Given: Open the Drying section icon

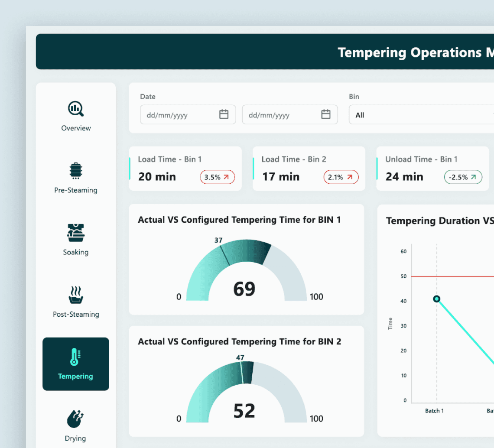Looking at the screenshot, I should tap(75, 419).
